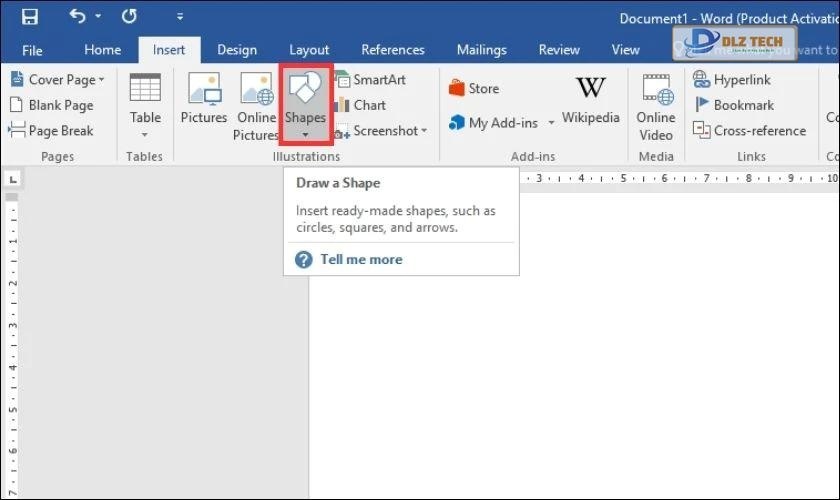The width and height of the screenshot is (840, 500).
Task: Open the Screenshot dropdown arrow
Action: coord(424,131)
